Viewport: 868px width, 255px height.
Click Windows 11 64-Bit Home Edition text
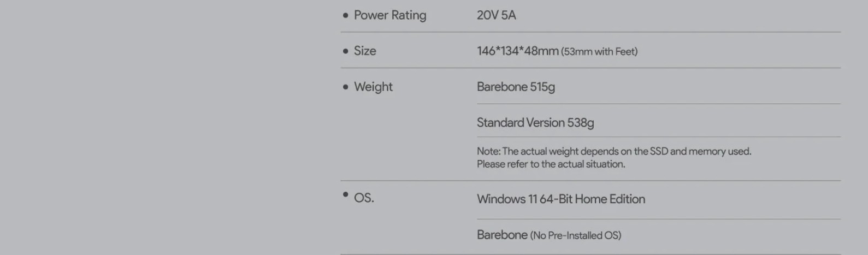[x=560, y=199]
